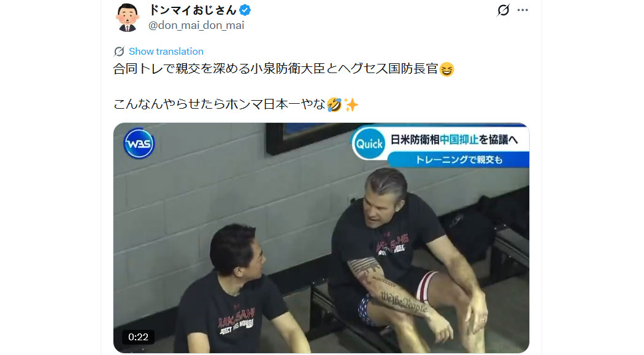Viewport: 644px width, 355px height.
Task: Open the three-dot more options menu
Action: (x=523, y=10)
